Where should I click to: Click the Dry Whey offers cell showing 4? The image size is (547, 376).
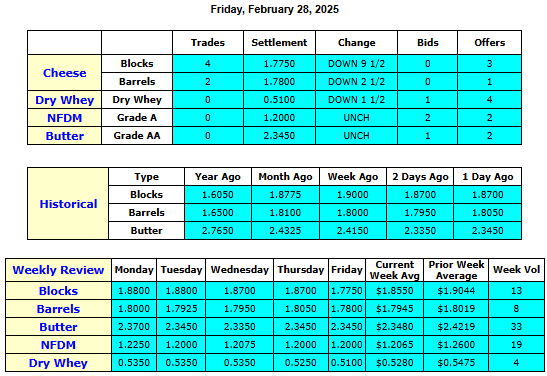point(489,100)
